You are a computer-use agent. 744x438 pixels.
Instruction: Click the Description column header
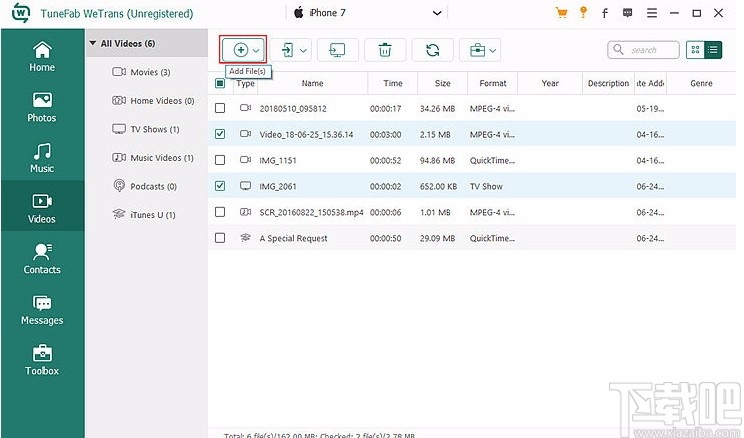click(608, 84)
